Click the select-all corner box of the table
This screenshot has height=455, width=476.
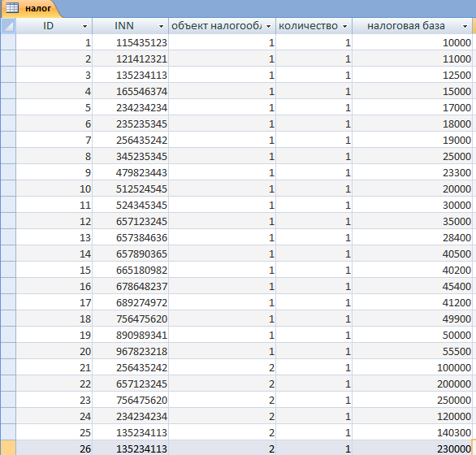click(x=8, y=26)
